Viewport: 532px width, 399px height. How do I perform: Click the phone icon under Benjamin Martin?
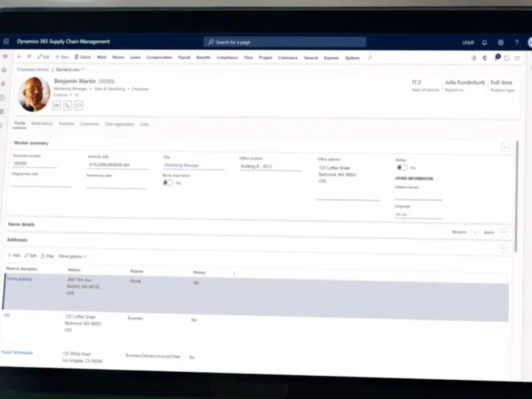coord(67,105)
